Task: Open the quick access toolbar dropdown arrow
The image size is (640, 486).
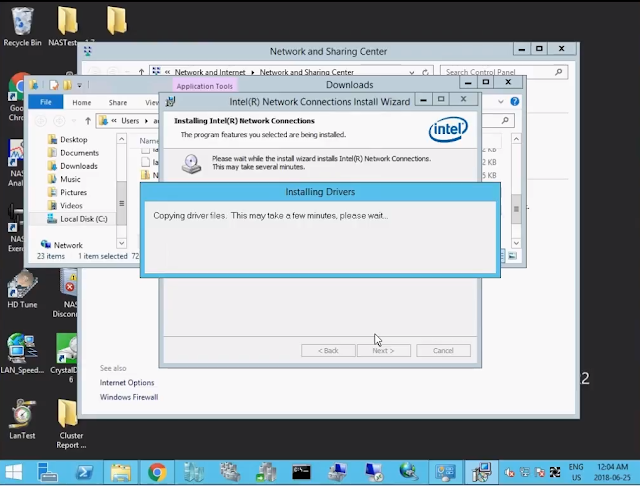Action: 80,85
